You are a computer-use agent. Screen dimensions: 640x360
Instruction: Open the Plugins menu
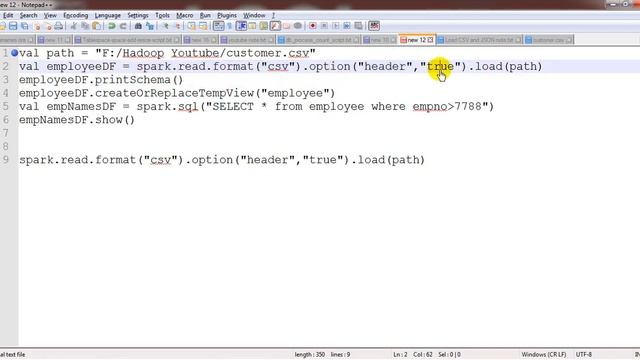pos(227,16)
